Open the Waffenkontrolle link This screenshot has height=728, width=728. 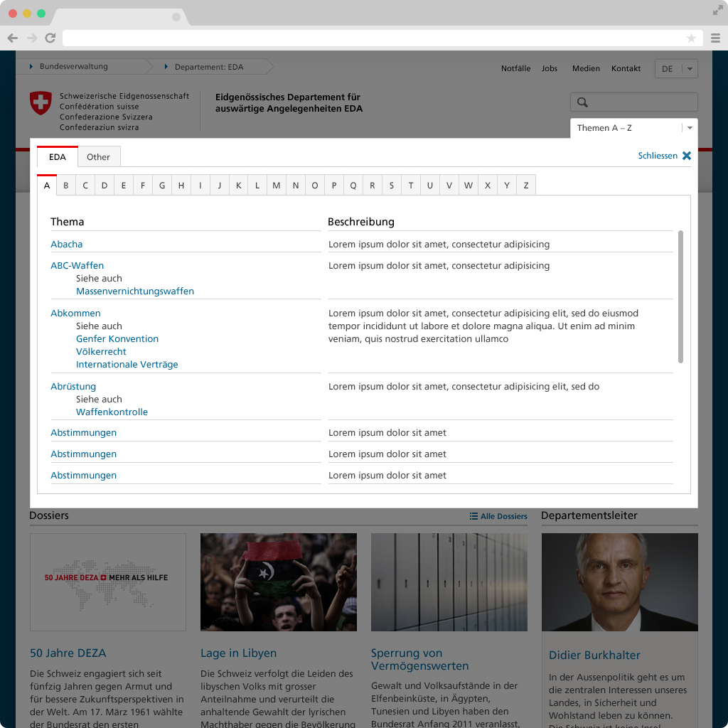click(x=112, y=412)
